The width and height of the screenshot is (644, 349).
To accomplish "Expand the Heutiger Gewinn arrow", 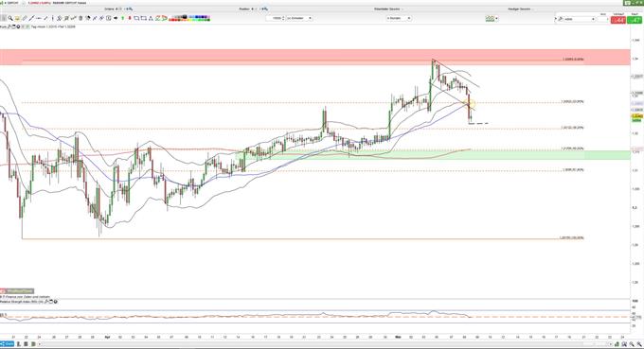I will [533, 9].
